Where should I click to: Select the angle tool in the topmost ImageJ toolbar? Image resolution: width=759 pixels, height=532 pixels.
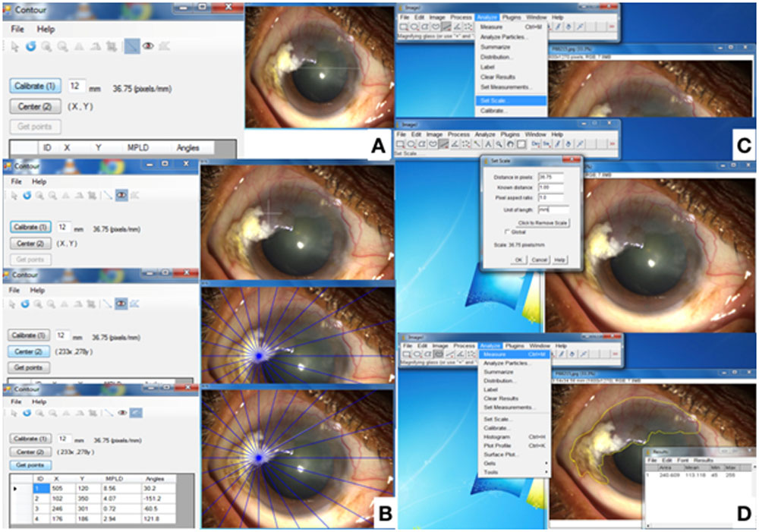coord(458,27)
